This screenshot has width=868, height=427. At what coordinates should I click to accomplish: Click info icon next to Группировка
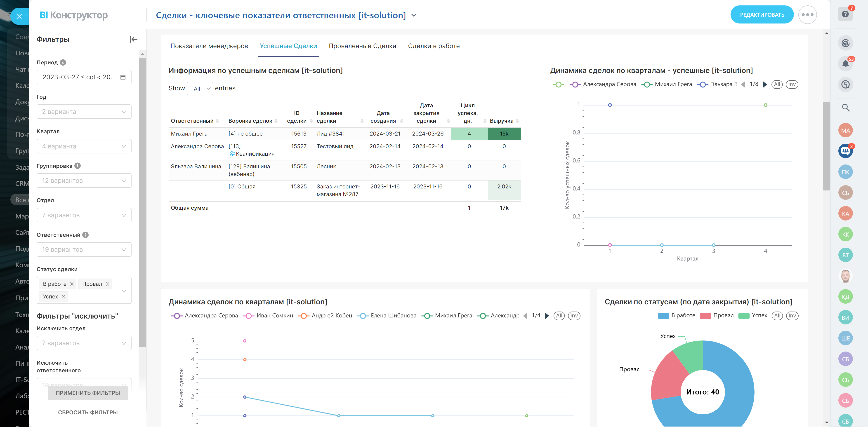[78, 166]
